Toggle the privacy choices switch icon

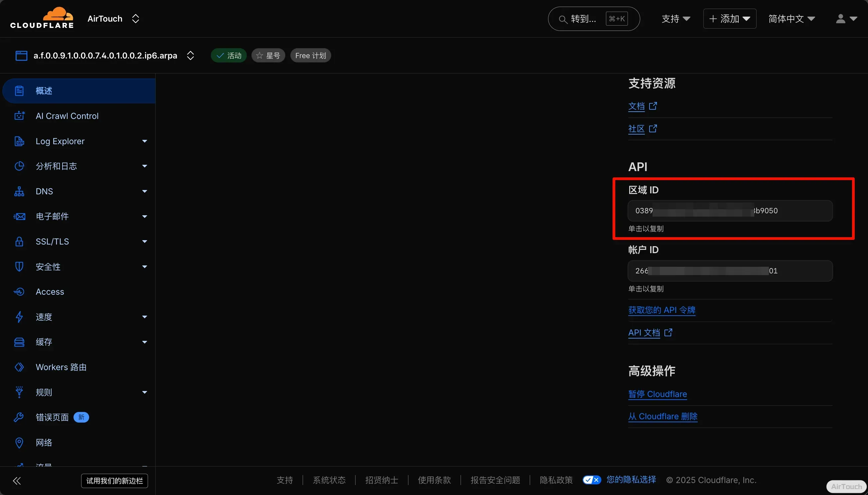point(592,480)
